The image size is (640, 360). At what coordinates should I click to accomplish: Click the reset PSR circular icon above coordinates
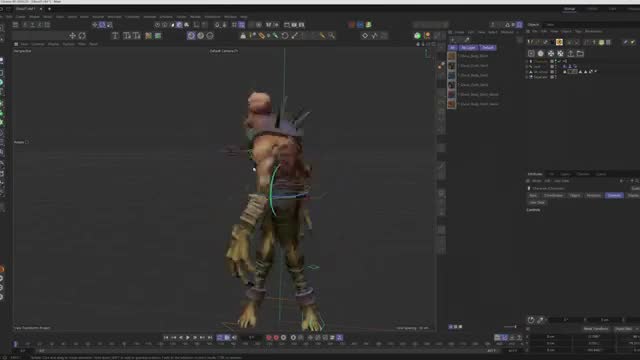531,320
